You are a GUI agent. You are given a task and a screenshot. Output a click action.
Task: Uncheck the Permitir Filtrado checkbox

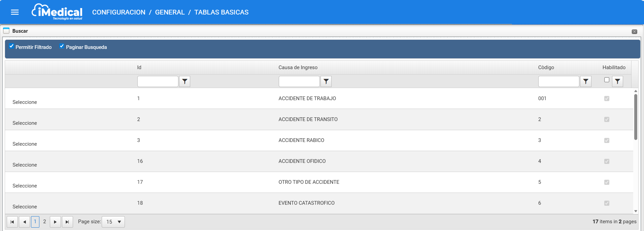[11, 46]
